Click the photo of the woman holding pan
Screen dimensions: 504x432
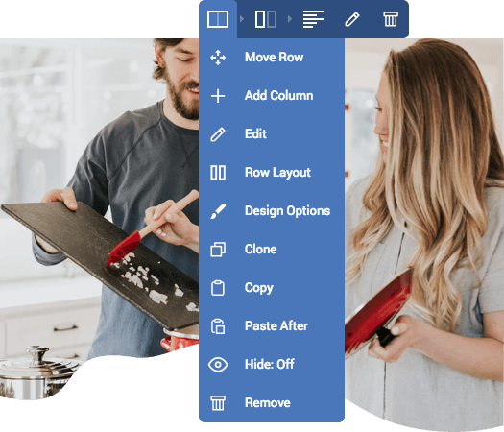click(424, 234)
